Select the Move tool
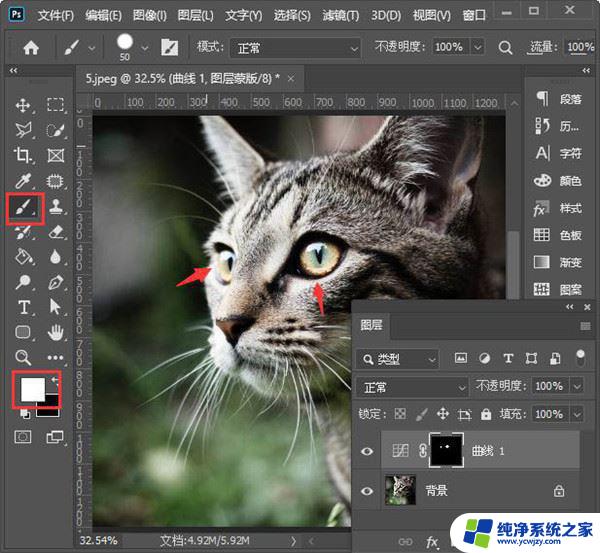This screenshot has height=553, width=600. 23,105
